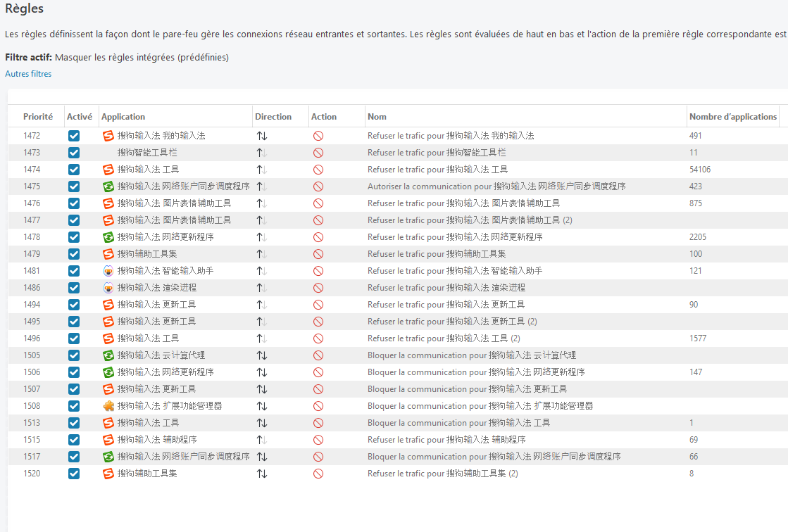
Task: Click the Sogou app icon in row 1472
Action: coord(108,136)
